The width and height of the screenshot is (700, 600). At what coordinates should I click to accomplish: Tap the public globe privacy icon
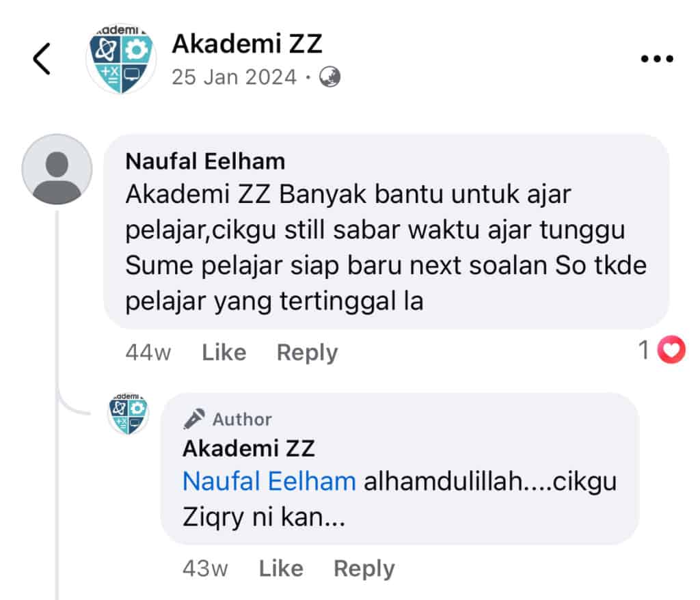tap(329, 77)
